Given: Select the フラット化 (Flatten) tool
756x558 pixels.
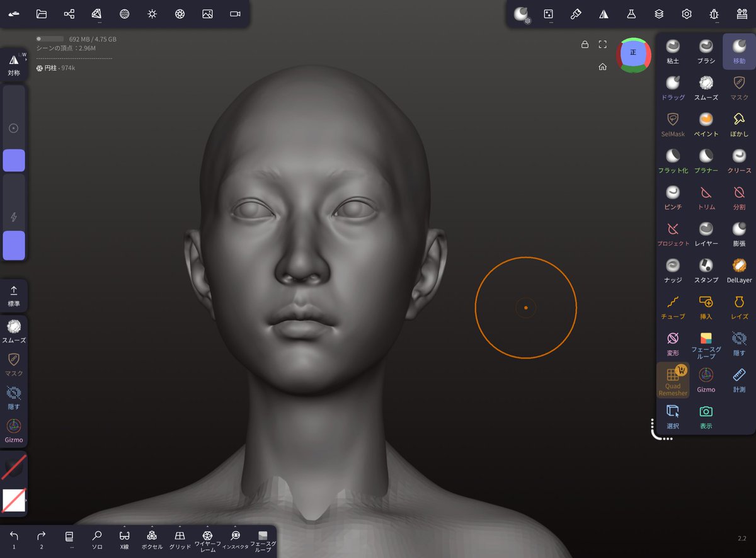Looking at the screenshot, I should point(673,161).
